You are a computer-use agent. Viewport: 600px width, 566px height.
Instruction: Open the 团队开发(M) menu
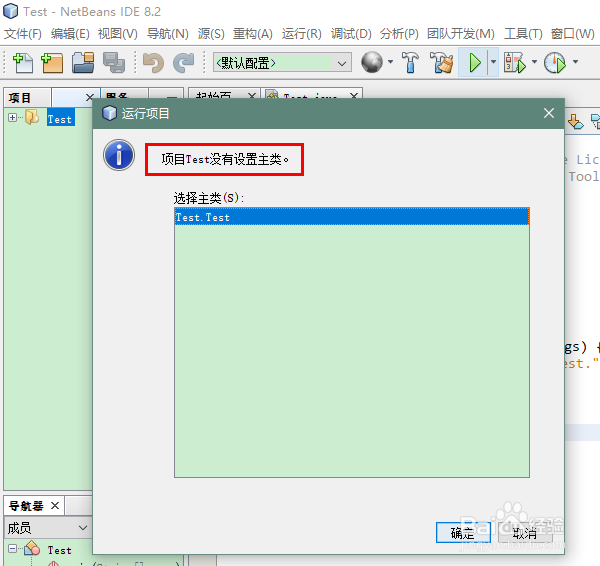461,34
